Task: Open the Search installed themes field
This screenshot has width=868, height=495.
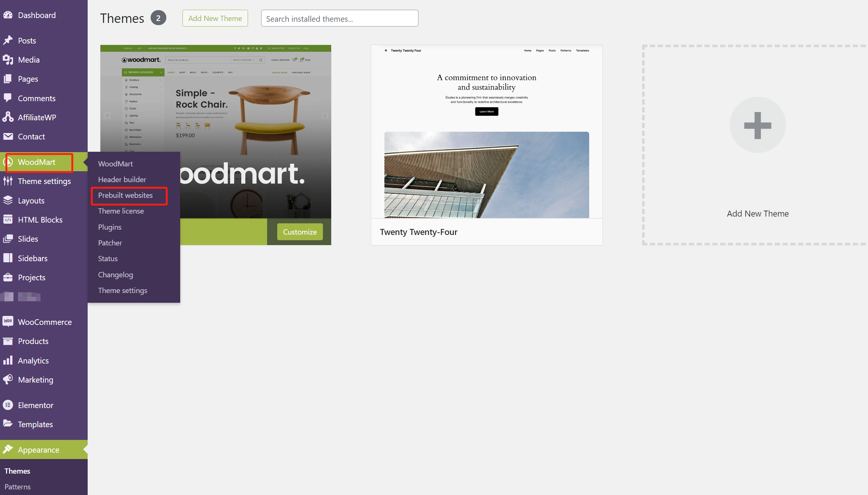Action: coord(339,18)
